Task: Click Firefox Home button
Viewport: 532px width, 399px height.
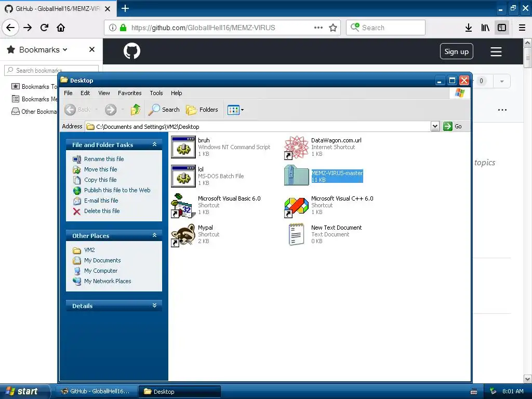Action: (61, 28)
